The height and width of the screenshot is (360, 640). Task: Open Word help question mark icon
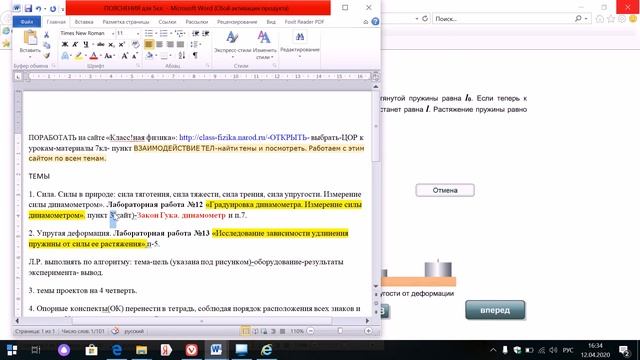(375, 22)
